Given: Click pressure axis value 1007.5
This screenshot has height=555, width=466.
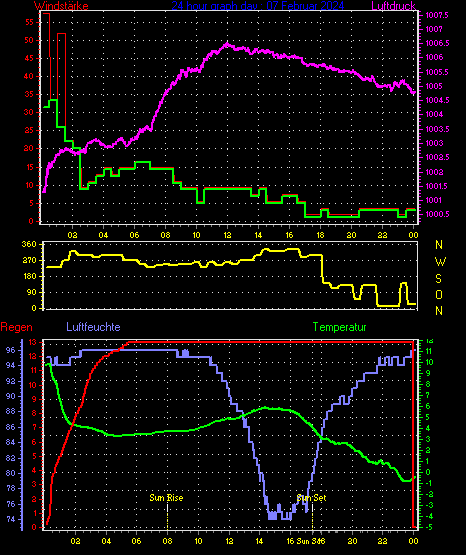Looking at the screenshot, I should pos(437,15).
